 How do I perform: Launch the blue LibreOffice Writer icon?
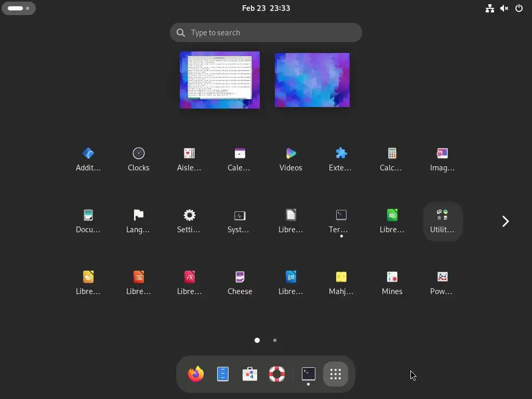click(x=291, y=283)
